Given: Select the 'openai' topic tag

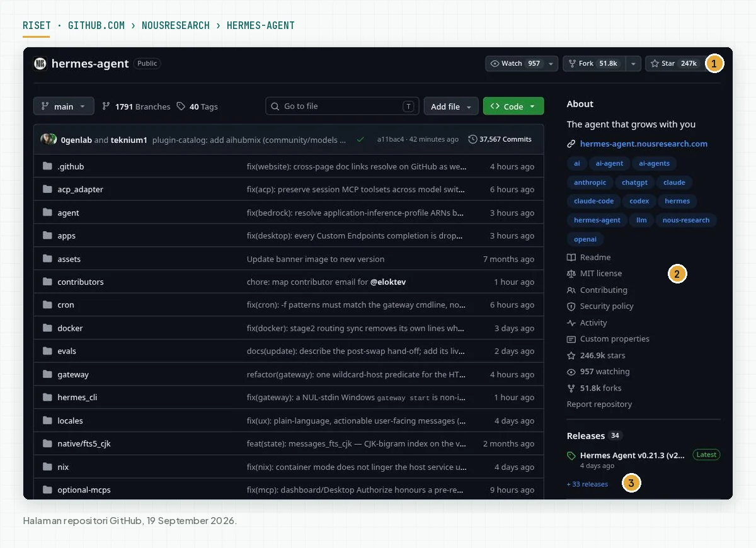Looking at the screenshot, I should pos(585,239).
